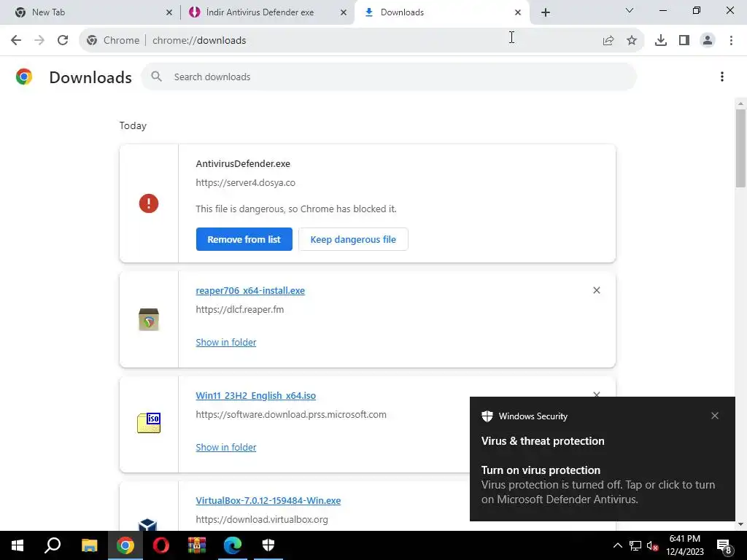Open WinRAR from the taskbar
This screenshot has height=560, width=747.
[x=197, y=545]
